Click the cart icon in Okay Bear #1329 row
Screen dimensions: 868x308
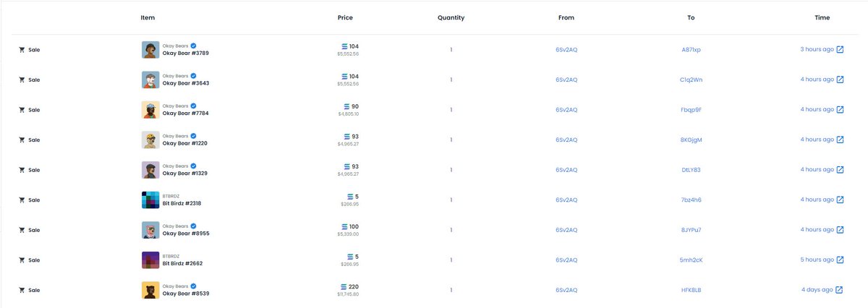22,170
